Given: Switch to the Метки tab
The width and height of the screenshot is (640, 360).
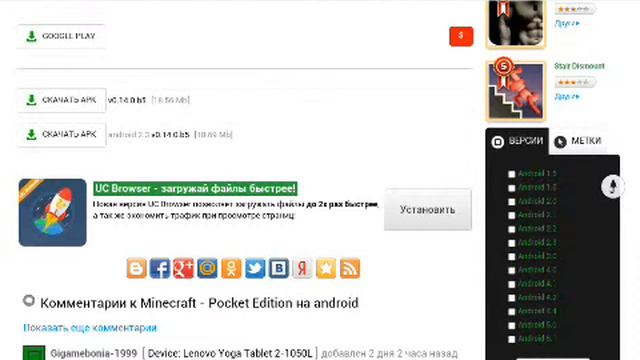Looking at the screenshot, I should pos(578,141).
